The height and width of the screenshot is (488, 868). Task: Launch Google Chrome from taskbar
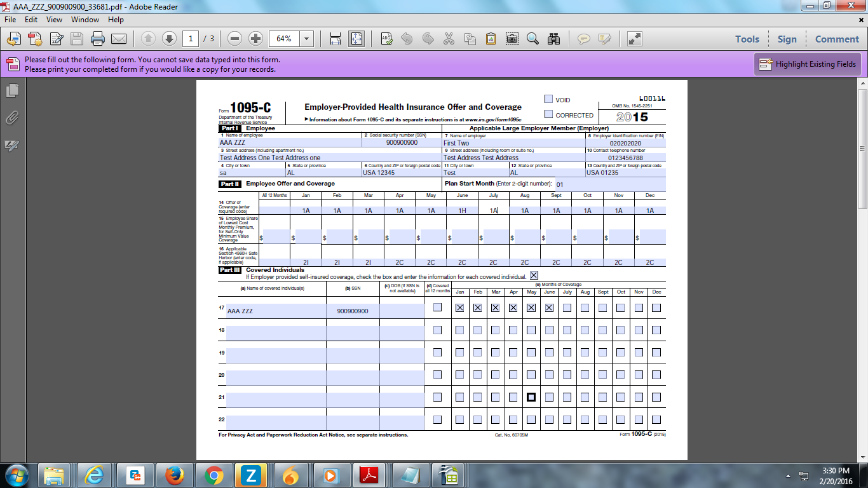pyautogui.click(x=214, y=475)
